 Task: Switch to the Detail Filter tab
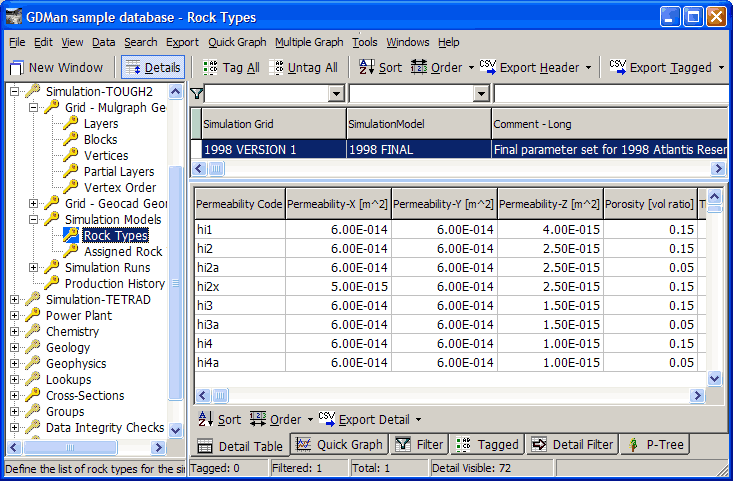click(x=572, y=445)
